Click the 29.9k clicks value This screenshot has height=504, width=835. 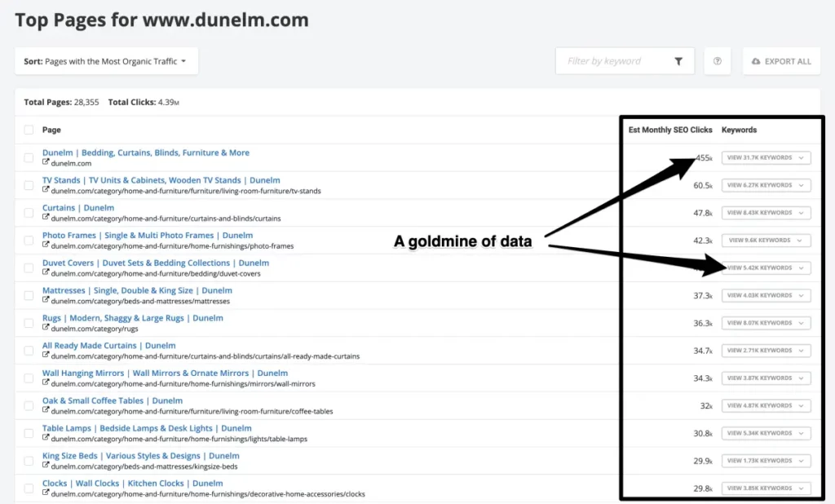[x=703, y=461]
